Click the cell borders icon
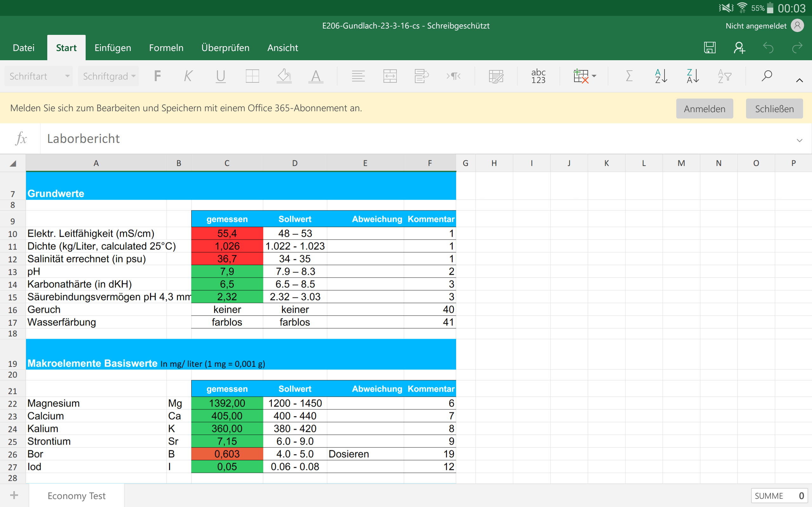This screenshot has height=507, width=812. tap(252, 76)
